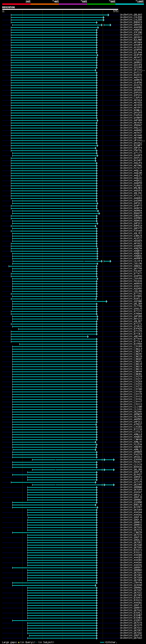The height and width of the screenshot is (644, 146).
Task: Select label UniRef100_Q3C1N6
Action: [x=131, y=32]
